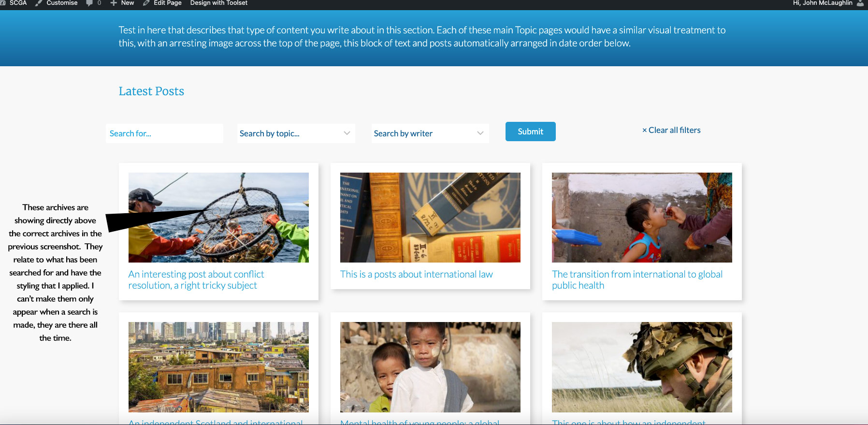Click the Edit Page pencil icon
Viewport: 868px width, 425px height.
click(x=146, y=3)
